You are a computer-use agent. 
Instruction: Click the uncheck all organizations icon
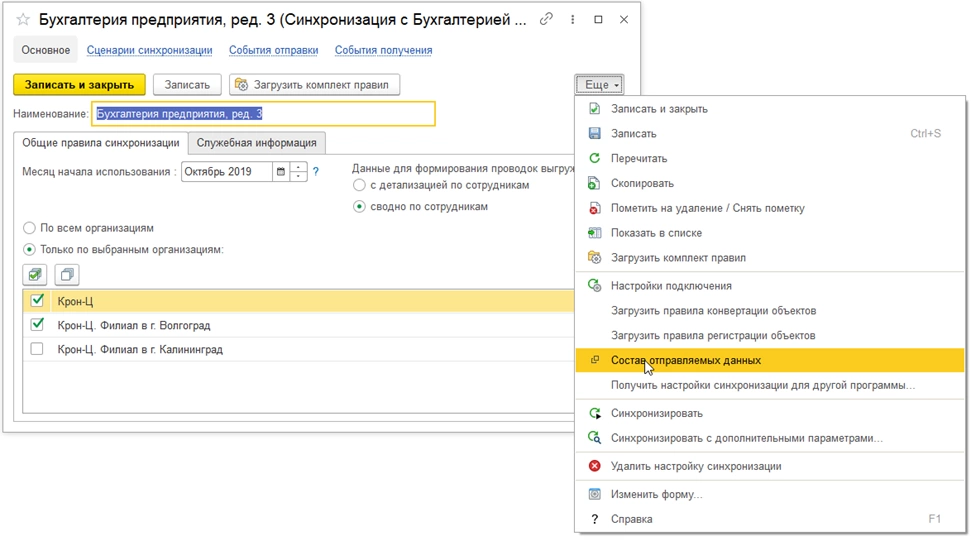[x=66, y=274]
